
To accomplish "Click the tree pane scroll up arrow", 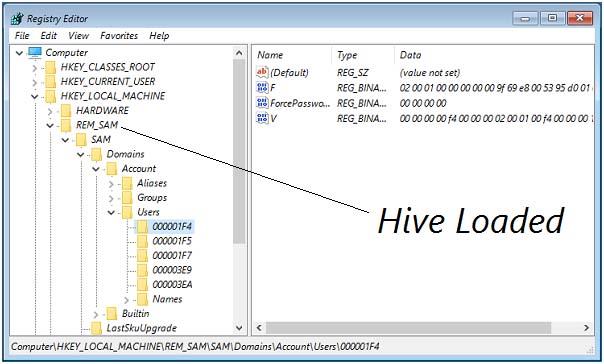I will (239, 53).
